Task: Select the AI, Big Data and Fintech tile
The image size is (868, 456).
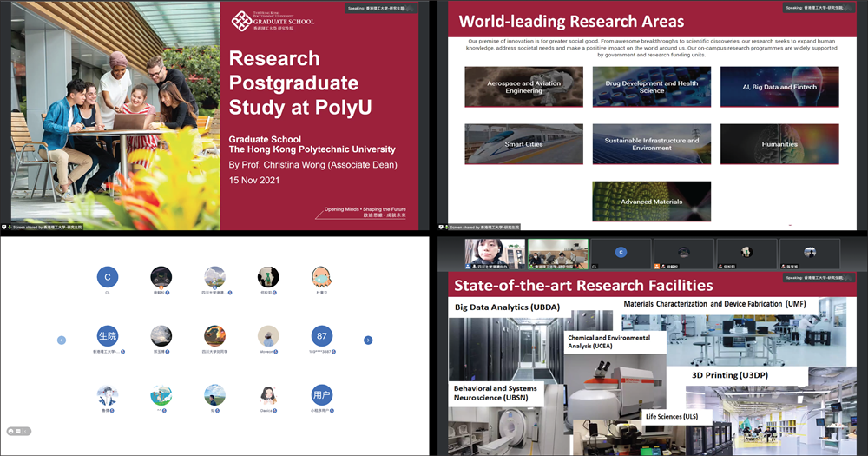Action: 779,87
